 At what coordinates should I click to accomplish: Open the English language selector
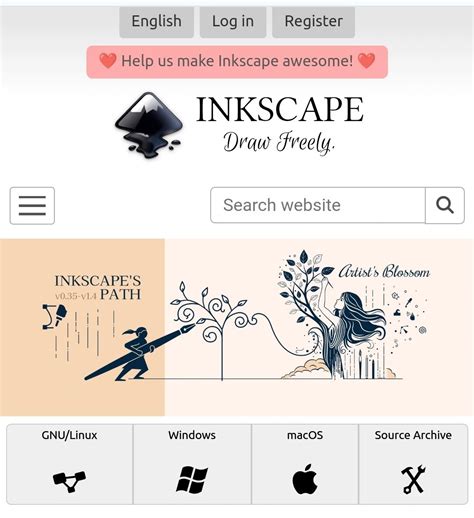click(157, 22)
